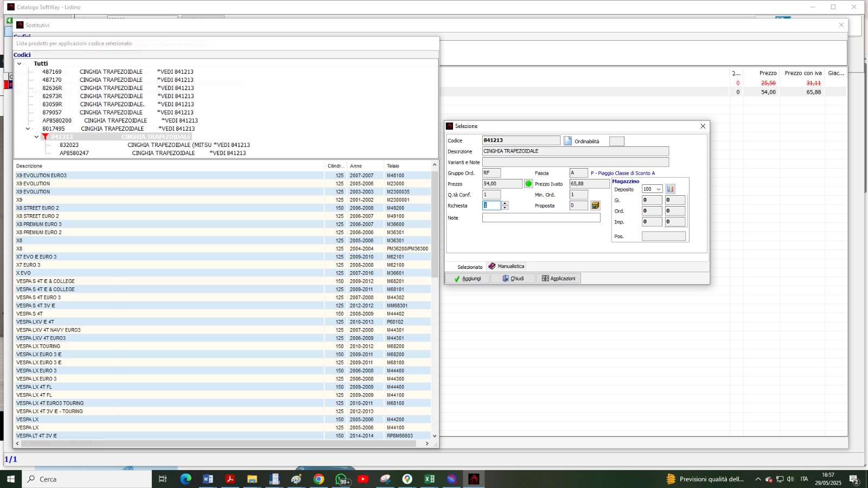This screenshot has height=488, width=868.
Task: Open Excel from the taskbar
Action: [x=429, y=479]
